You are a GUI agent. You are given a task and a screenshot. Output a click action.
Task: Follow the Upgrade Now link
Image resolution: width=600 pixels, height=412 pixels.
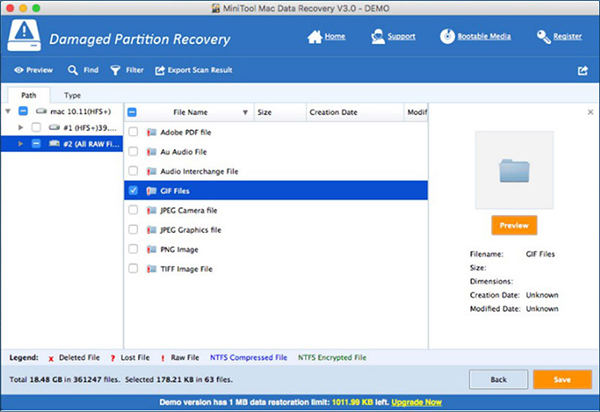pyautogui.click(x=416, y=402)
